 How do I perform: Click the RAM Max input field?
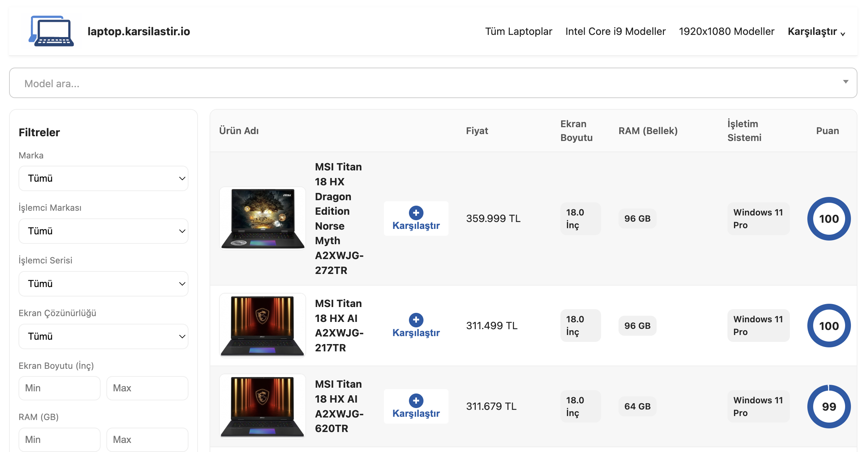click(x=147, y=440)
